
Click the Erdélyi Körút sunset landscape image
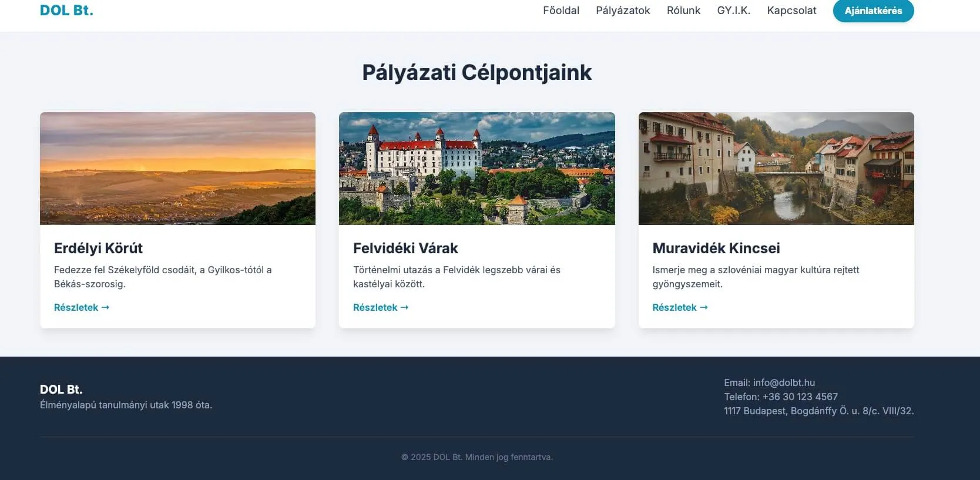click(x=177, y=169)
